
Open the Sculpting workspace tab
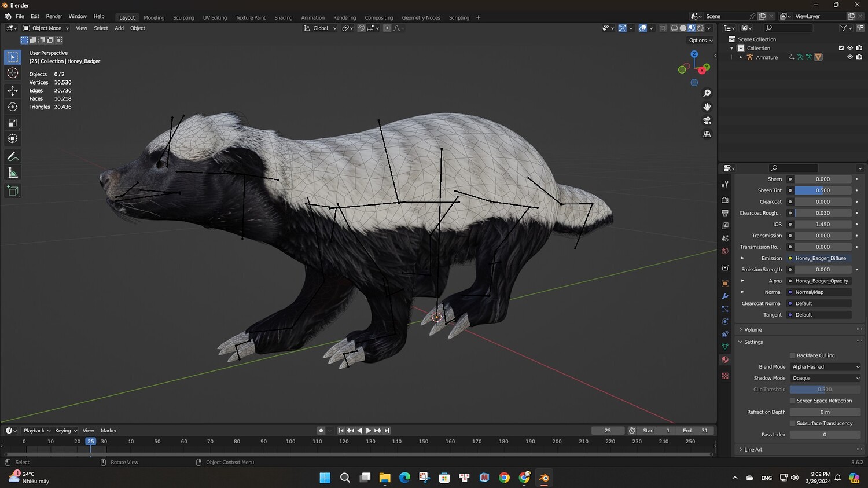coord(183,17)
